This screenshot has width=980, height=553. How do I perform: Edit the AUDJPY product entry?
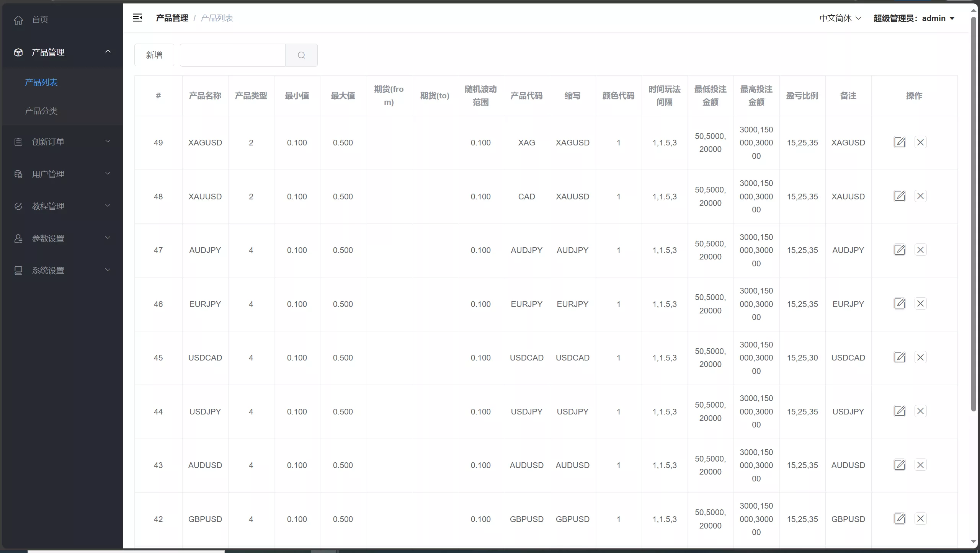(x=899, y=250)
